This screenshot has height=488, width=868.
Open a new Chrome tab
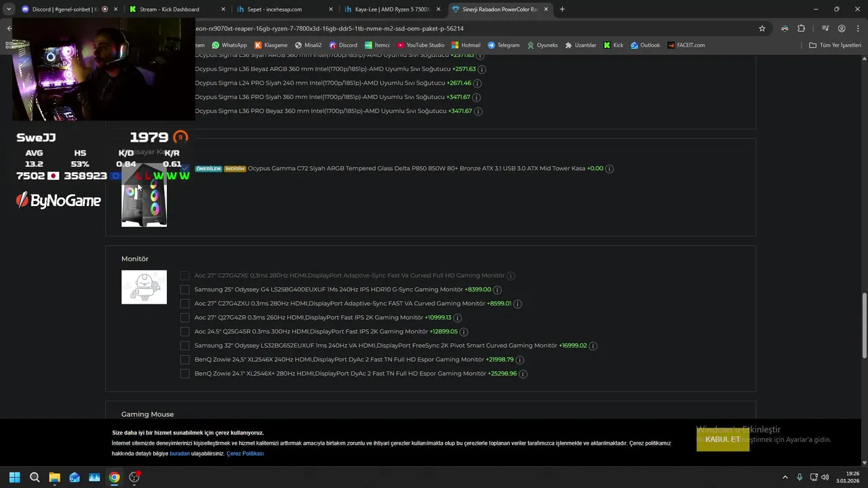point(562,9)
